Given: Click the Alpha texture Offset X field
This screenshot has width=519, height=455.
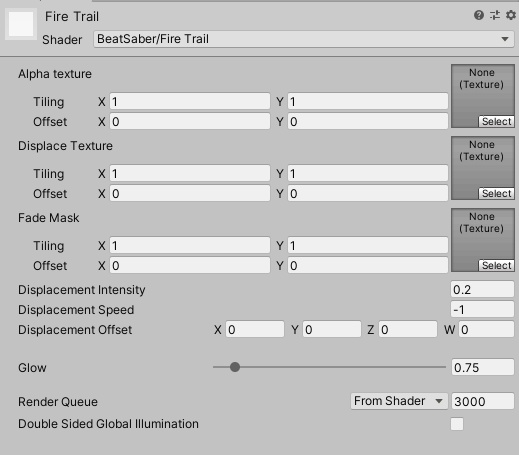Looking at the screenshot, I should (x=190, y=121).
